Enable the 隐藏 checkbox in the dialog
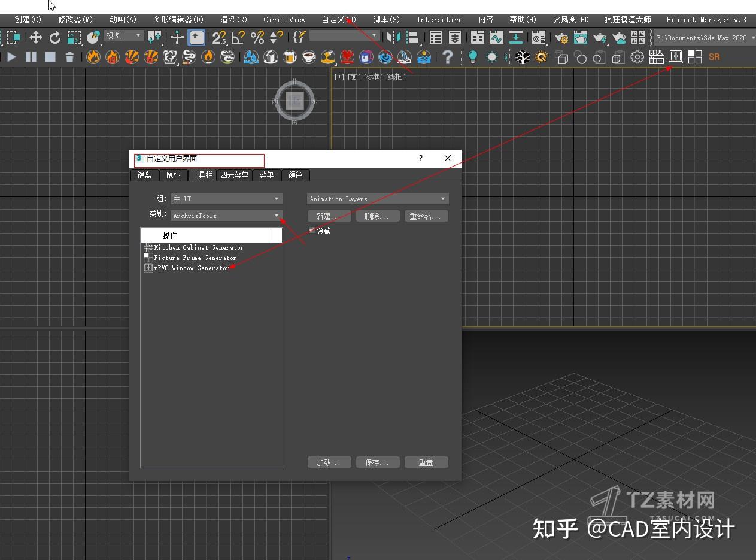Viewport: 756px width, 560px height. click(312, 230)
